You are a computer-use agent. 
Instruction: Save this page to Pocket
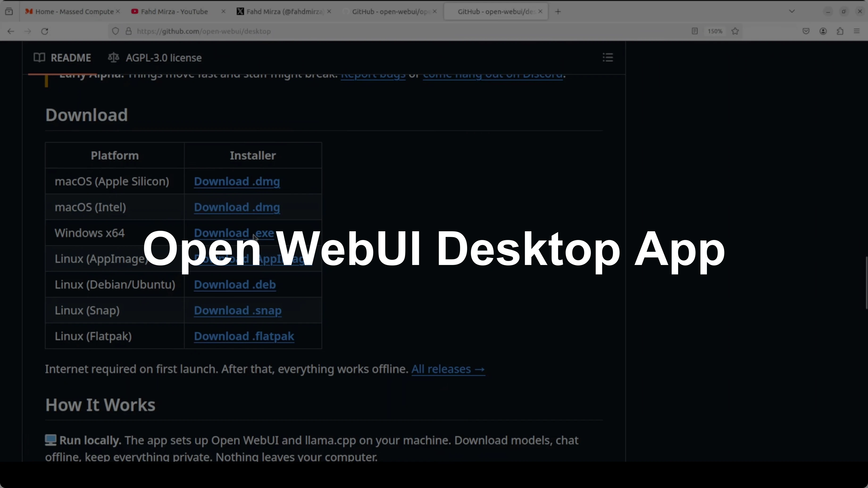click(806, 31)
